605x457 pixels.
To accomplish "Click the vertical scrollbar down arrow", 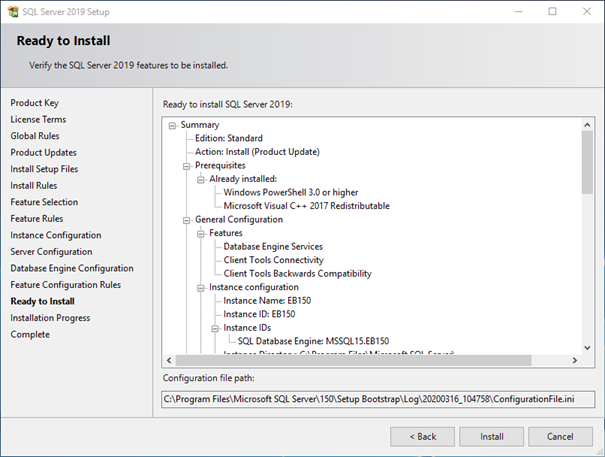I will pos(587,348).
